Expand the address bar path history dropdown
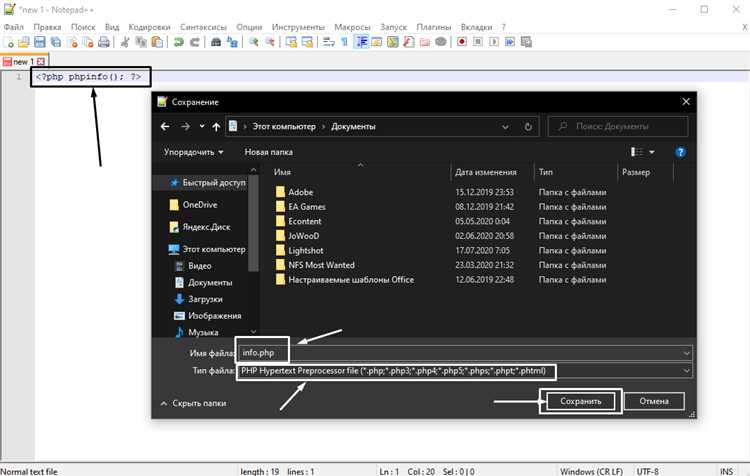 click(505, 127)
